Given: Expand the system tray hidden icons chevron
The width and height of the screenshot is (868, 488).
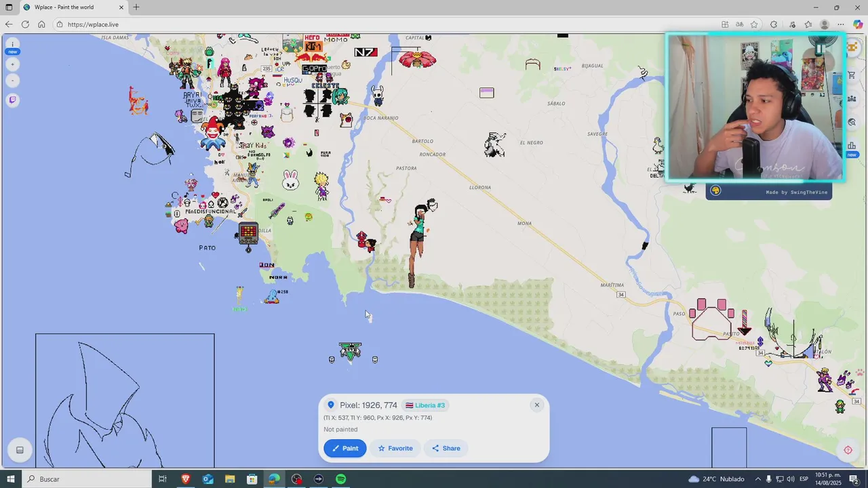Looking at the screenshot, I should 758,479.
